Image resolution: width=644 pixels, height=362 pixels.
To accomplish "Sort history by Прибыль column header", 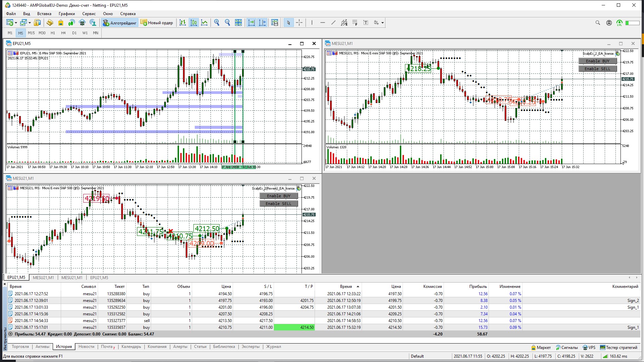I will pos(477,286).
